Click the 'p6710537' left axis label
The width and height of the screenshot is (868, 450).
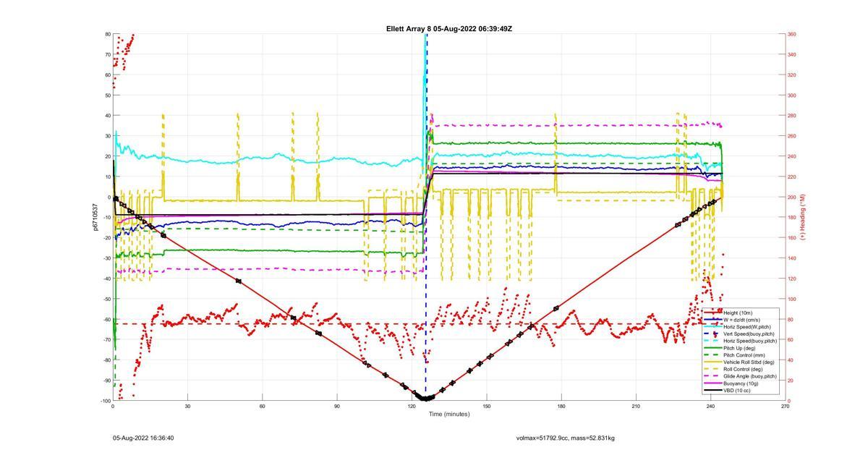point(95,217)
